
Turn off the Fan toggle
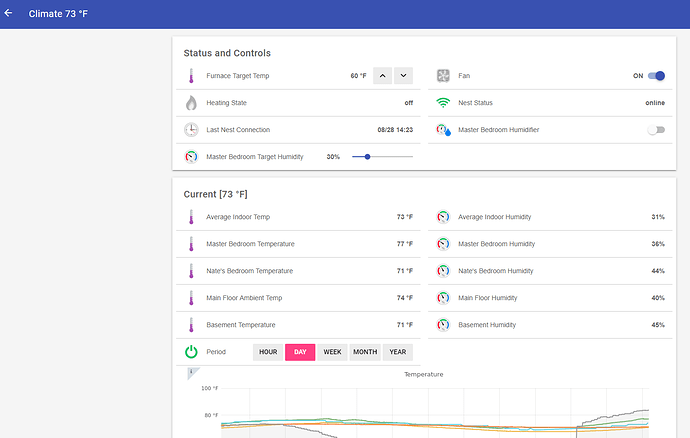click(x=656, y=76)
